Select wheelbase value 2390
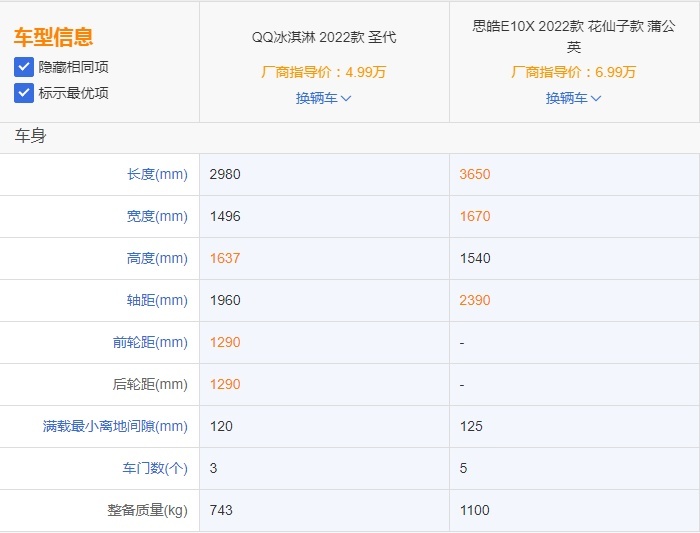 coord(475,300)
